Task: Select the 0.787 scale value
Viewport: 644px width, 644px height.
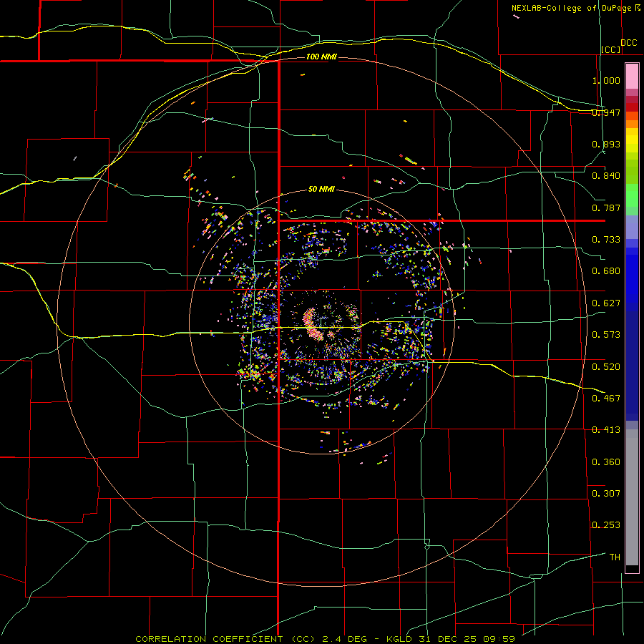Action: 606,208
